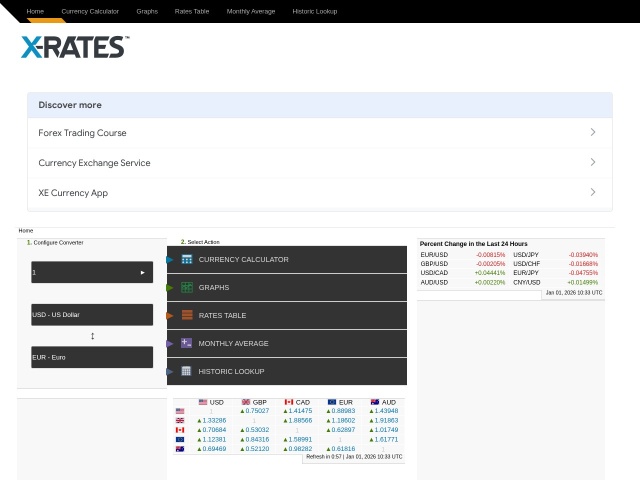Screen dimensions: 640x480
Task: Click the Historic Lookup calendar icon
Action: tap(186, 371)
